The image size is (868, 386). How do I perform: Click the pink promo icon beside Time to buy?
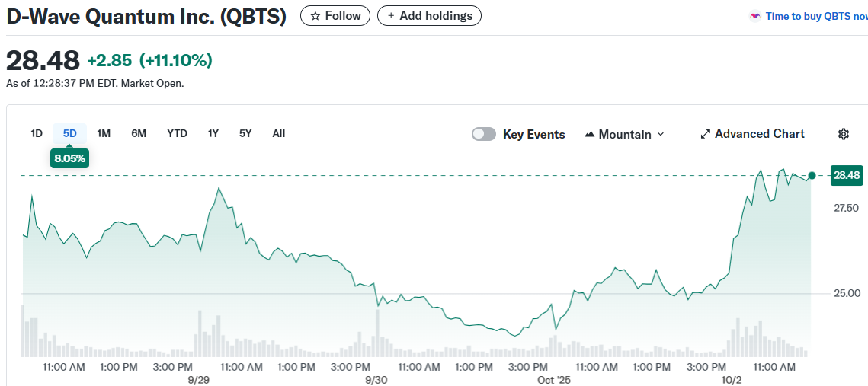(x=754, y=16)
